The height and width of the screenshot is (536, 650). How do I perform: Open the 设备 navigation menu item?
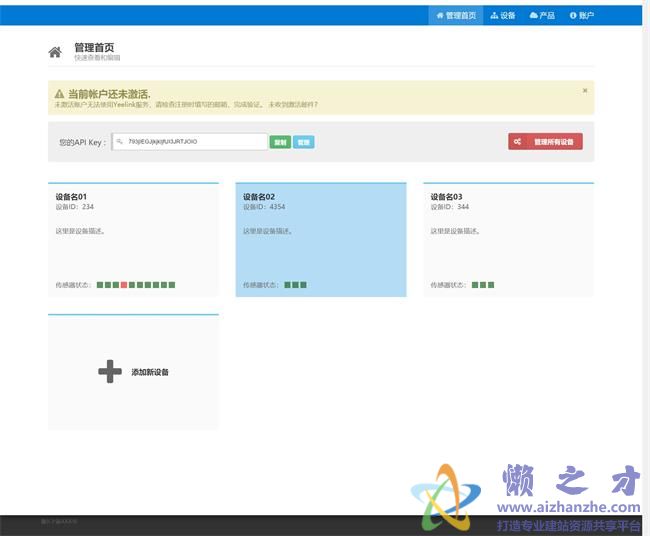[503, 15]
